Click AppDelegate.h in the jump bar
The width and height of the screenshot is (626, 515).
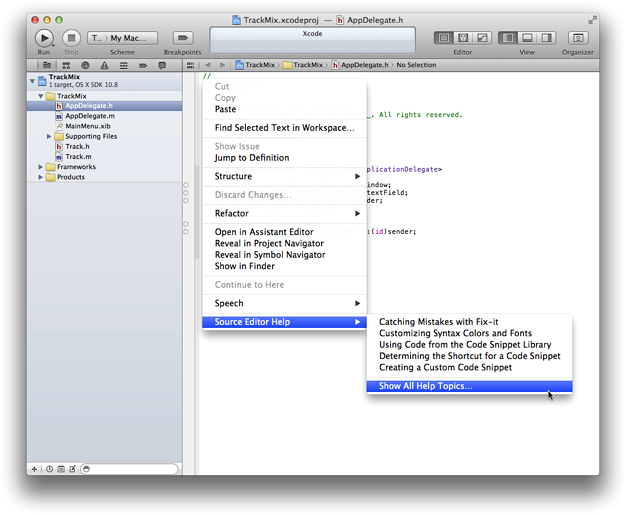pyautogui.click(x=361, y=65)
